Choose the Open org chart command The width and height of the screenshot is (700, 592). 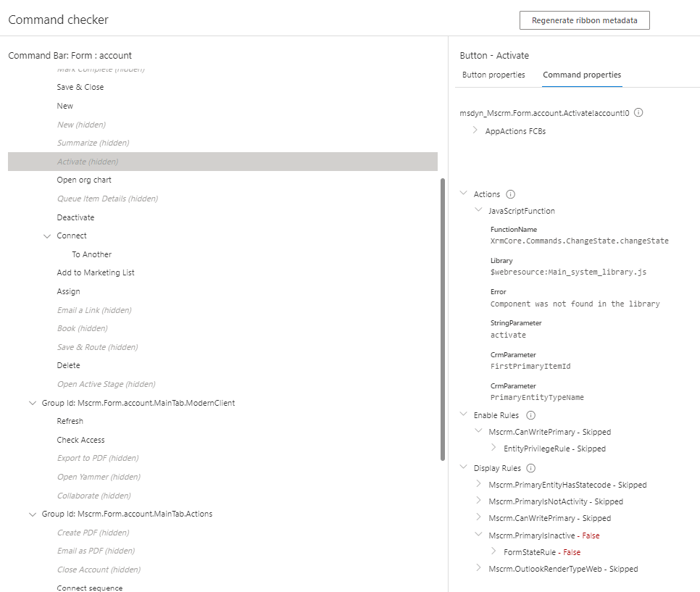84,180
